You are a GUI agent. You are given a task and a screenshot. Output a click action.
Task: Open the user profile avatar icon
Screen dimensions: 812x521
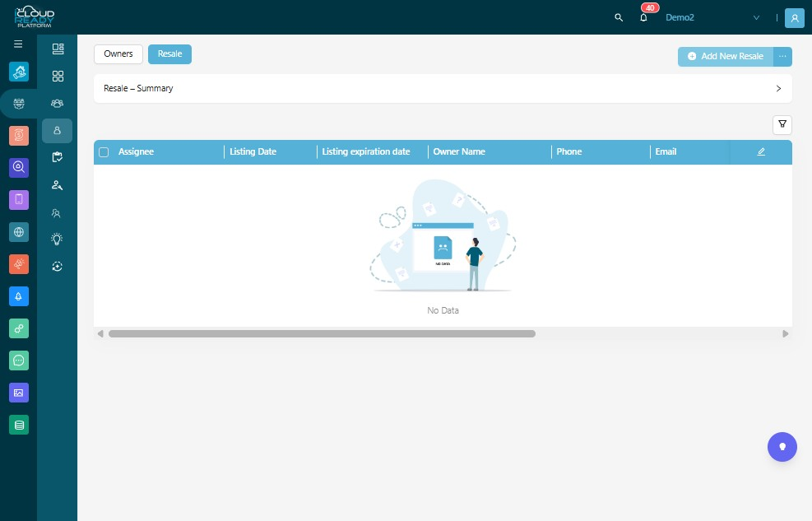(795, 17)
